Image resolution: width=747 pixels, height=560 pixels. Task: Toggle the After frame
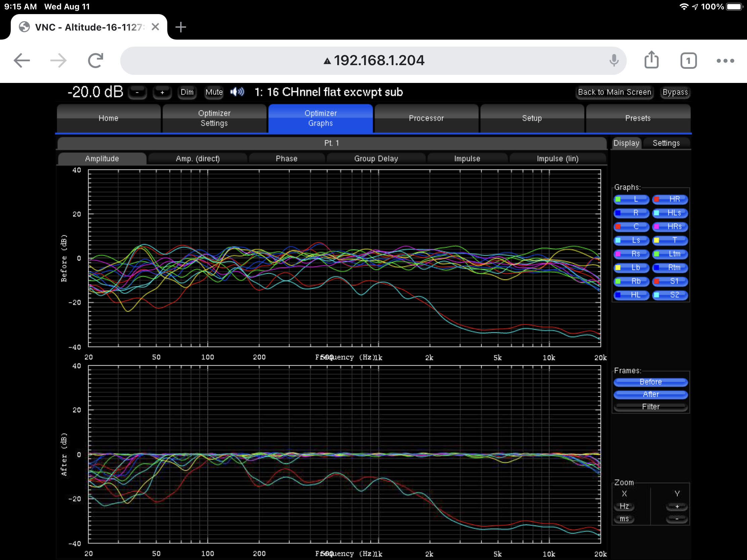pyautogui.click(x=650, y=394)
